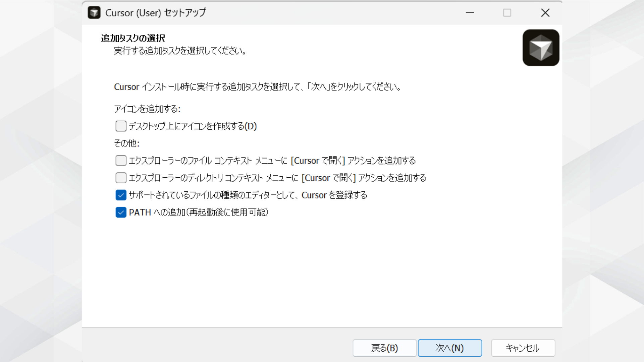644x362 pixels.
Task: Click the 実行する追加タスクを選択してください subtitle
Action: point(180,51)
